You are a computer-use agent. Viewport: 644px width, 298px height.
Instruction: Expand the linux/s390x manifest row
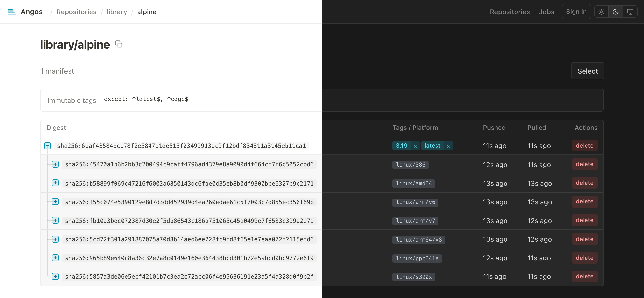tap(55, 276)
